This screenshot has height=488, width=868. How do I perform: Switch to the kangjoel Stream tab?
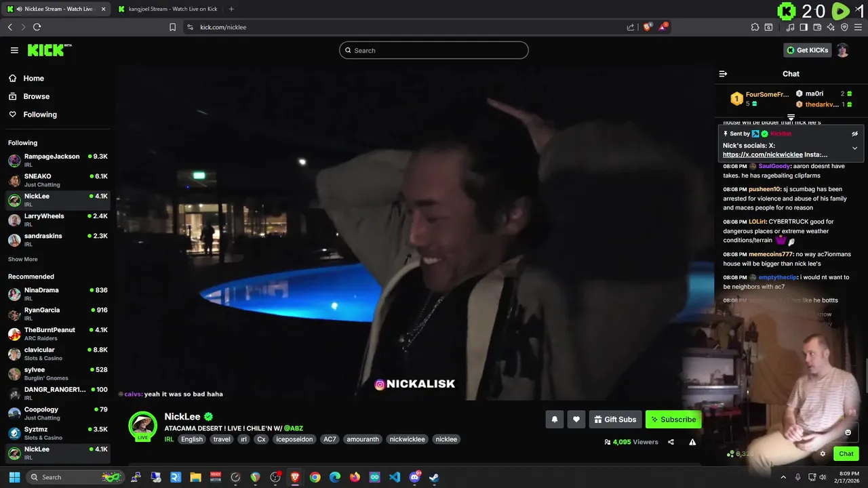167,9
